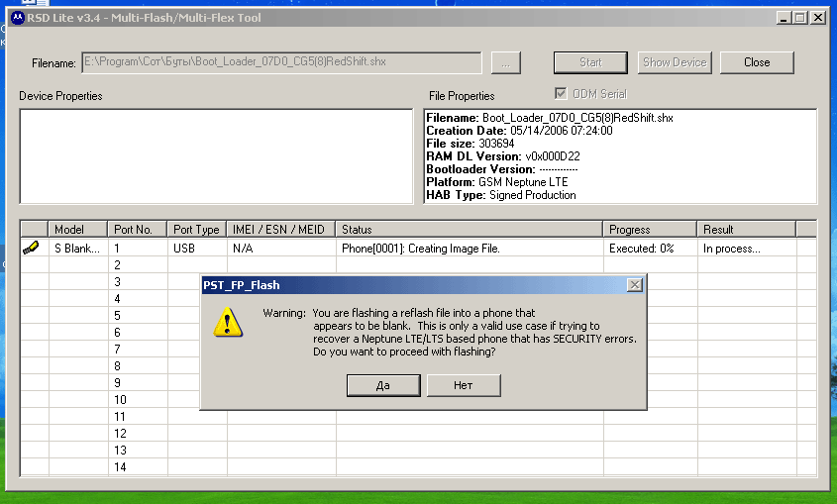Click the RAM DL Version line
This screenshot has height=504, width=837.
pyautogui.click(x=503, y=156)
